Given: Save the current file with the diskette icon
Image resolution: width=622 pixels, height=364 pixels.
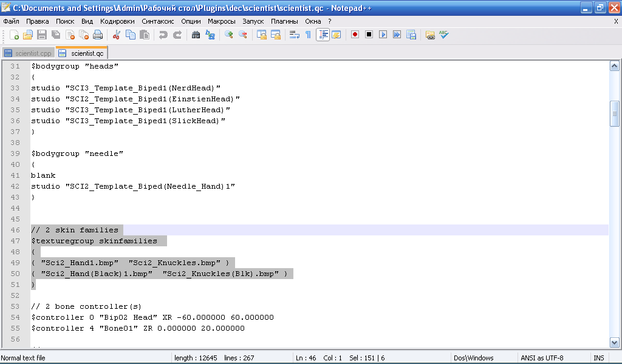Looking at the screenshot, I should pyautogui.click(x=42, y=35).
